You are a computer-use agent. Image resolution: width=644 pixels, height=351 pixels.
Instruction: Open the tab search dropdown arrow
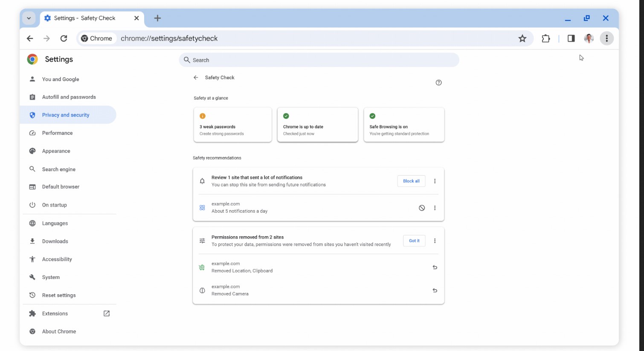pyautogui.click(x=29, y=18)
